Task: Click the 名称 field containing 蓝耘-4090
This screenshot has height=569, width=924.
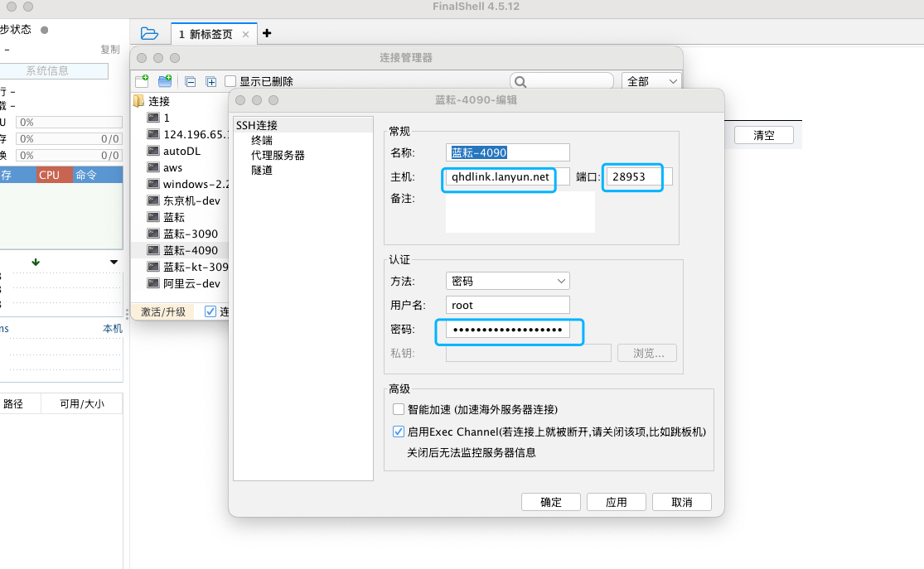Action: tap(507, 152)
